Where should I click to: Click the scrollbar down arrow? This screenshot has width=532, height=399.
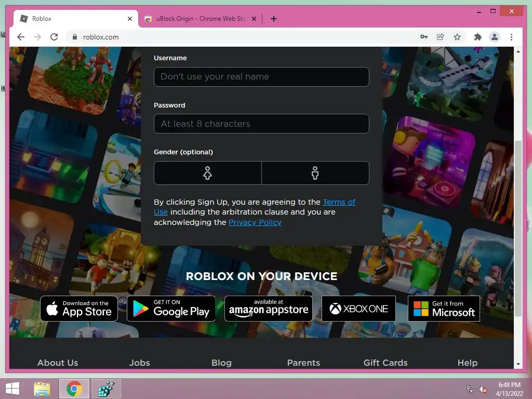pos(518,364)
